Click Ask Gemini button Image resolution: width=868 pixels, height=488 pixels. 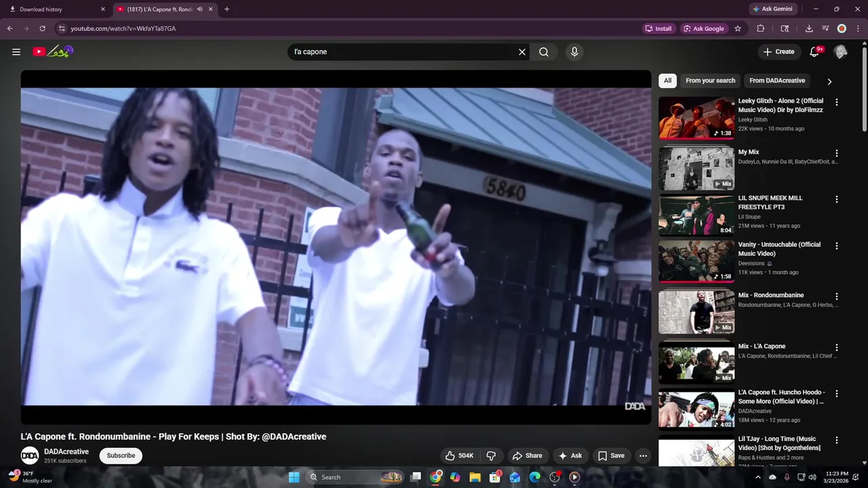pos(772,9)
